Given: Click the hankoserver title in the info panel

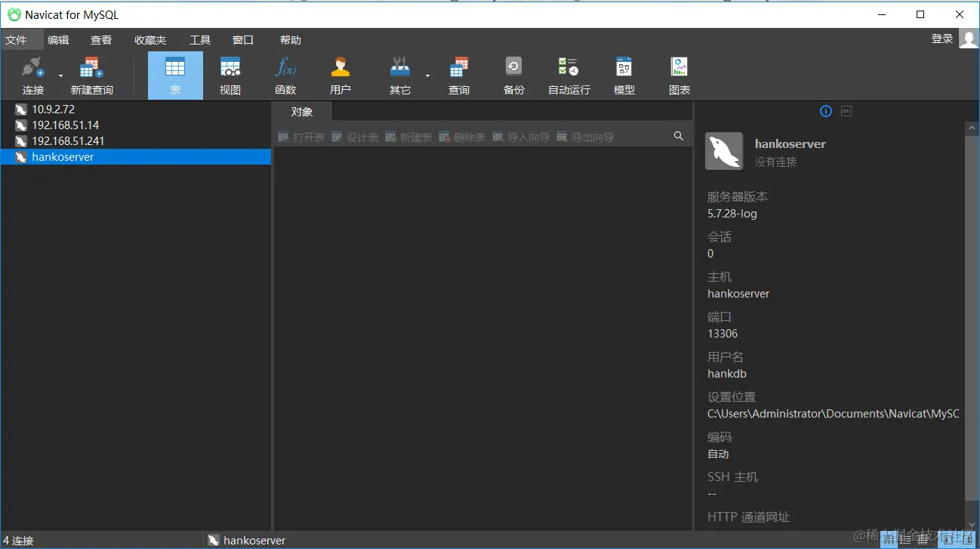Looking at the screenshot, I should point(790,143).
